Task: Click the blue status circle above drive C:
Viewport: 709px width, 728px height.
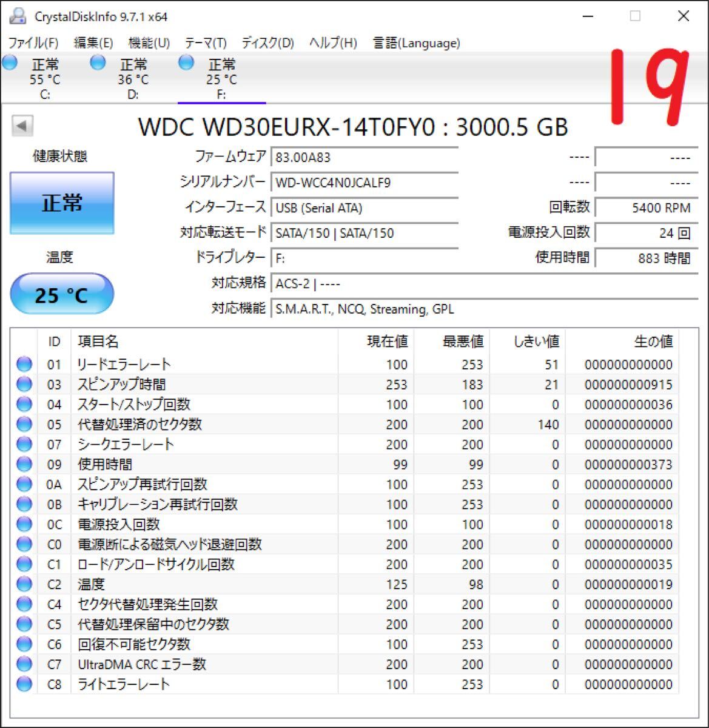Action: pyautogui.click(x=9, y=61)
